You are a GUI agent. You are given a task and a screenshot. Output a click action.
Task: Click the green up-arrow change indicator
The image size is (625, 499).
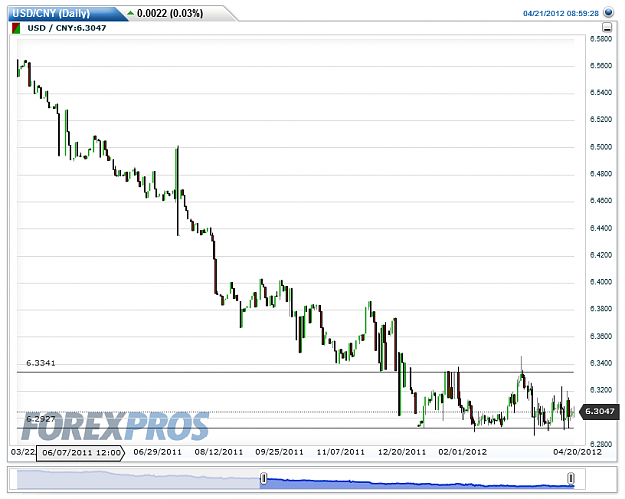click(130, 13)
